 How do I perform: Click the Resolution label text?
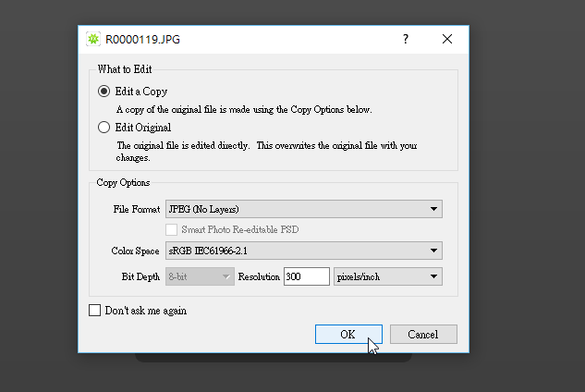pyautogui.click(x=259, y=276)
